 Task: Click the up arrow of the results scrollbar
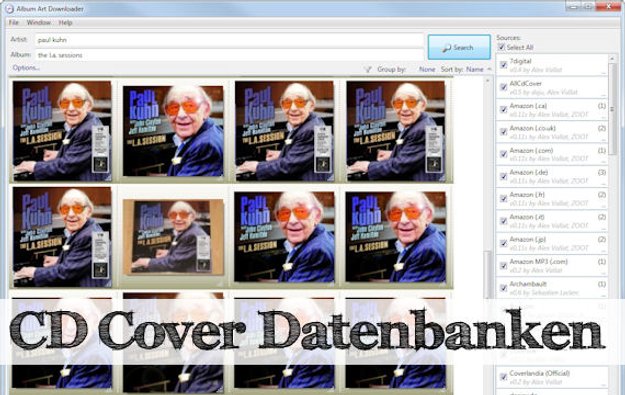coord(487,81)
